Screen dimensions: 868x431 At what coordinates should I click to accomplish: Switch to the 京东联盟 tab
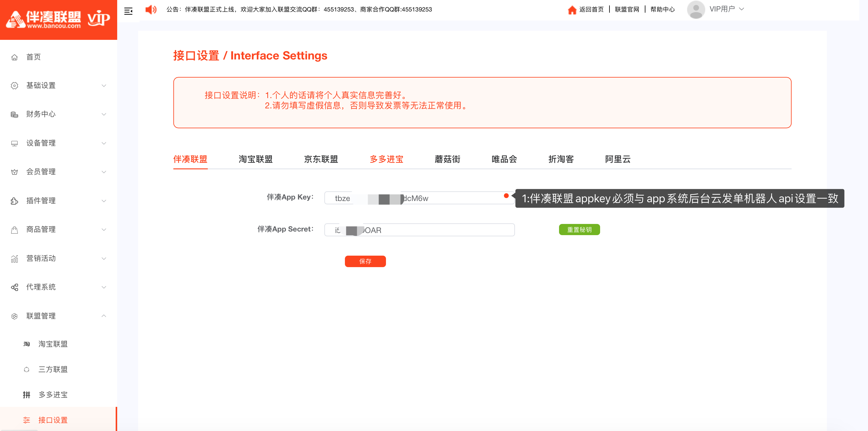(321, 159)
